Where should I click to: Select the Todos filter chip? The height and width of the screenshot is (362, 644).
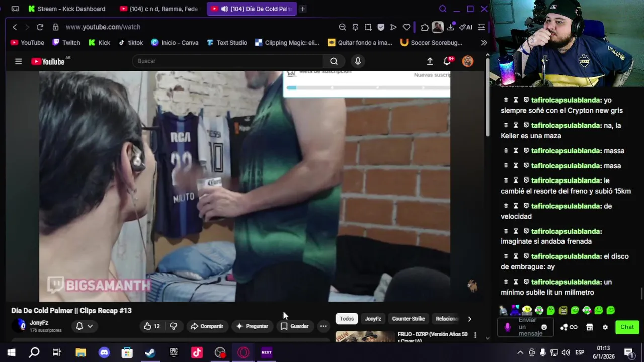[x=347, y=319]
